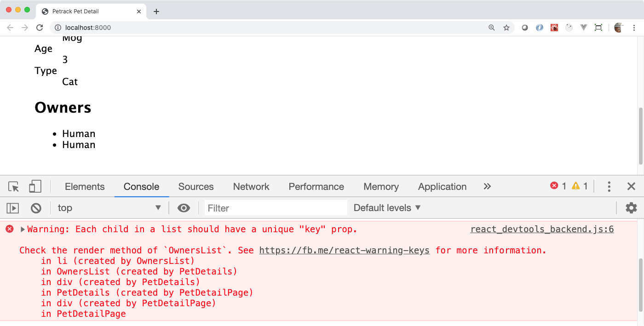The image size is (644, 326).
Task: Click the browser zoom magnifier icon
Action: [x=492, y=28]
